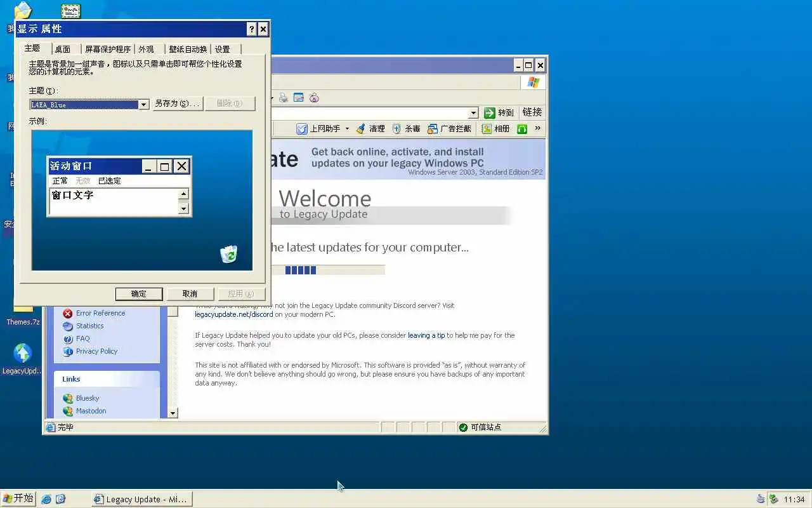This screenshot has width=812, height=508.
Task: Click the 杀毒 shield icon
Action: coord(396,128)
